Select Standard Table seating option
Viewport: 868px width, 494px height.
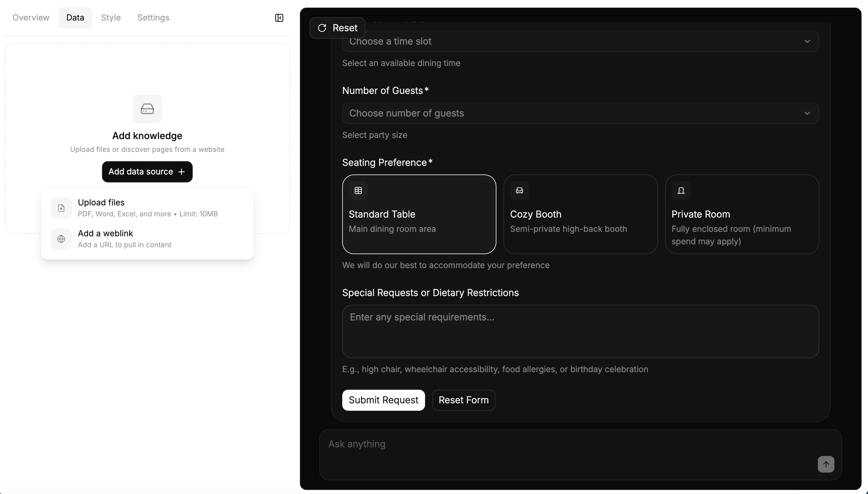(x=419, y=214)
